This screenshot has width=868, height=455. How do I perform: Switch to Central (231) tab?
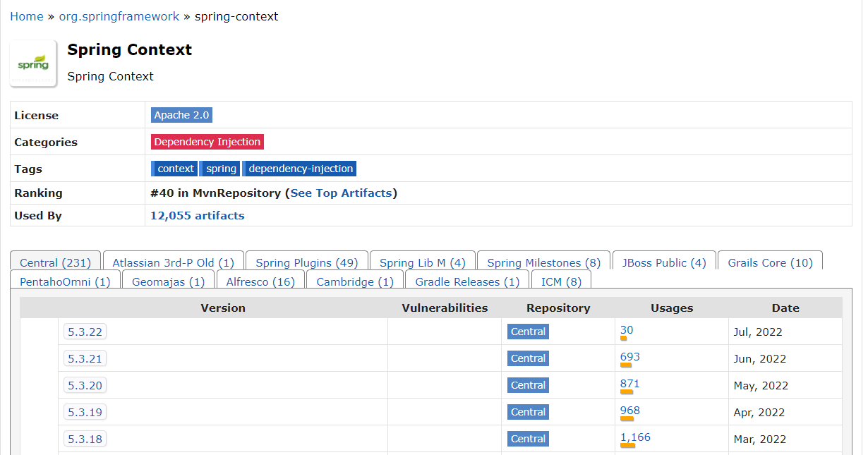pyautogui.click(x=56, y=262)
